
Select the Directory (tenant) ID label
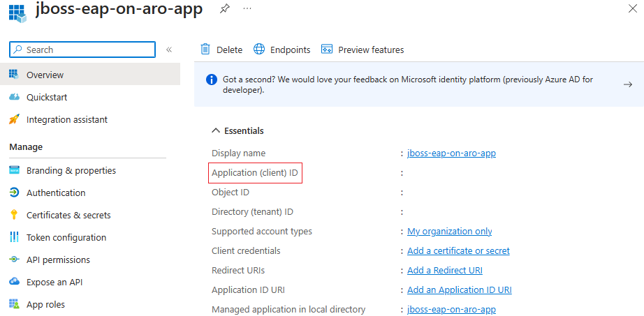pos(252,212)
